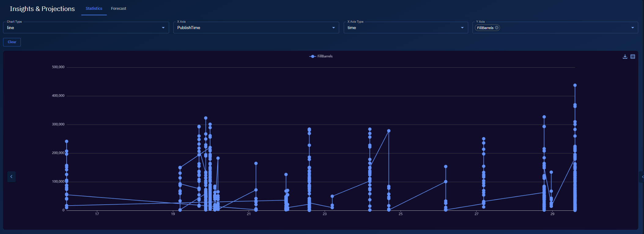
Task: Switch to the Statistics tab
Action: 94,9
